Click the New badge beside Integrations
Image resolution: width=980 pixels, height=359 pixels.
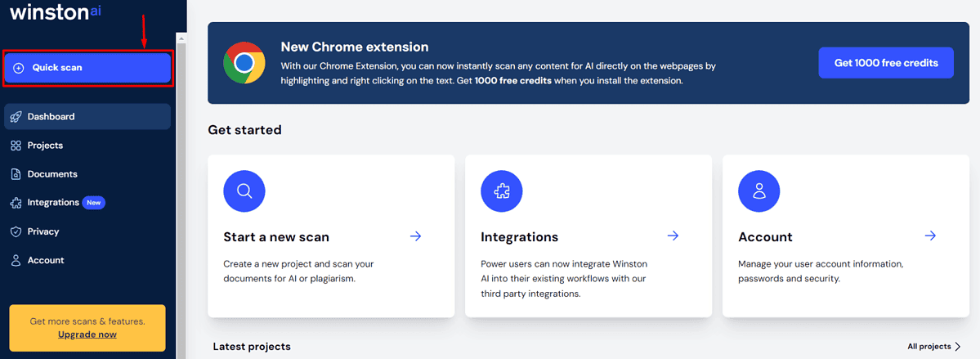(x=94, y=203)
